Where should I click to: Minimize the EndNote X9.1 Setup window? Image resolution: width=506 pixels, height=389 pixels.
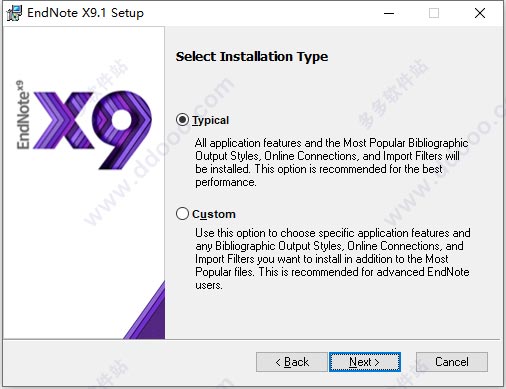point(389,13)
